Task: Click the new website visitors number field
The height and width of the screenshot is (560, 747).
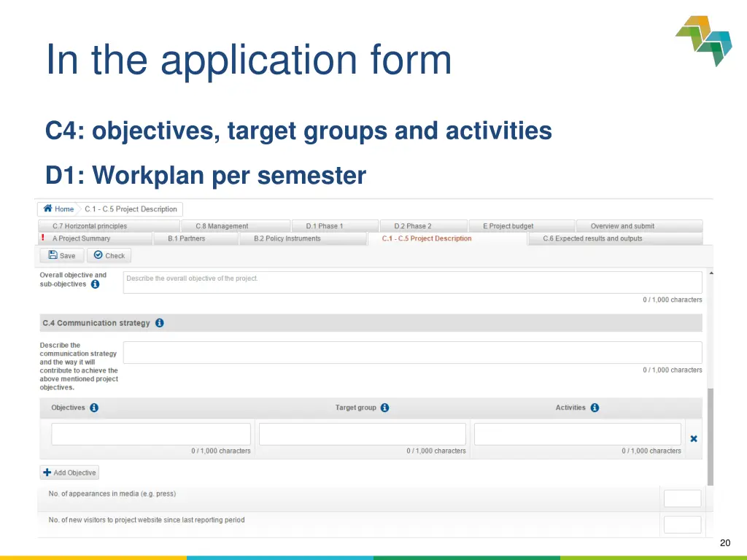Action: (682, 525)
